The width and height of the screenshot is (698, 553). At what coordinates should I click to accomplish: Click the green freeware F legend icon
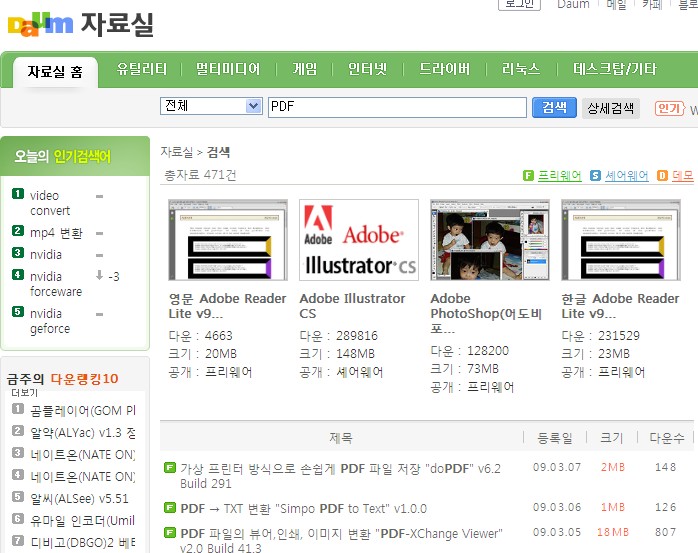click(x=528, y=176)
